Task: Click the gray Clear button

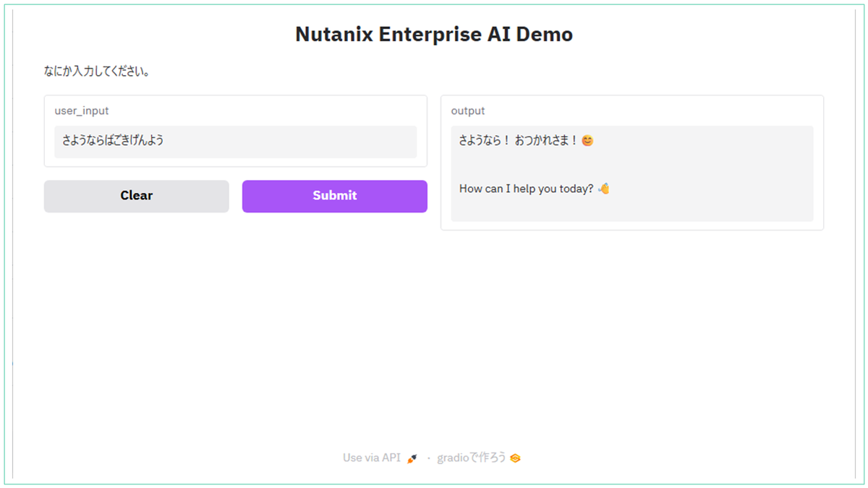Action: point(136,196)
